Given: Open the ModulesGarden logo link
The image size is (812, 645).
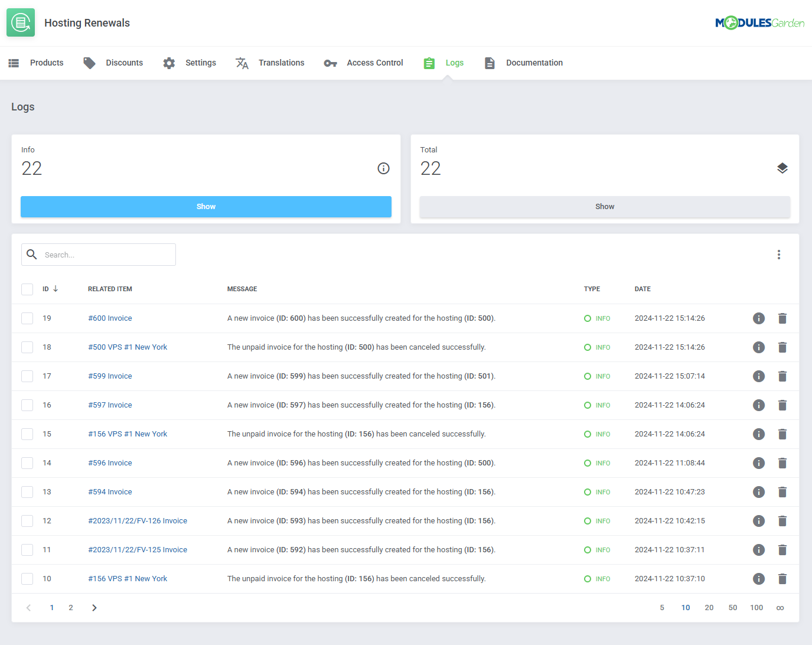Looking at the screenshot, I should tap(759, 22).
